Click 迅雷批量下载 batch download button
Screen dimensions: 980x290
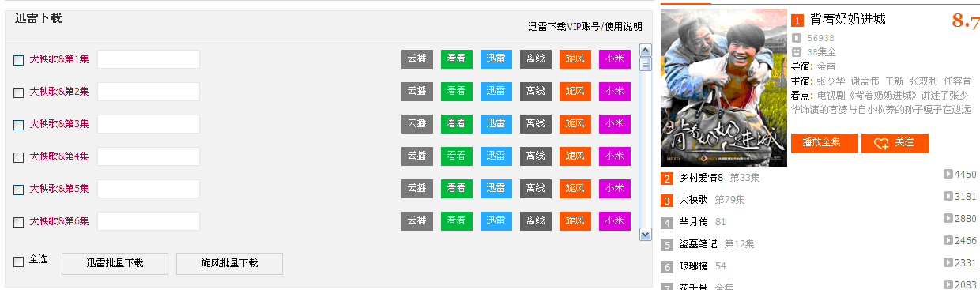pos(115,263)
